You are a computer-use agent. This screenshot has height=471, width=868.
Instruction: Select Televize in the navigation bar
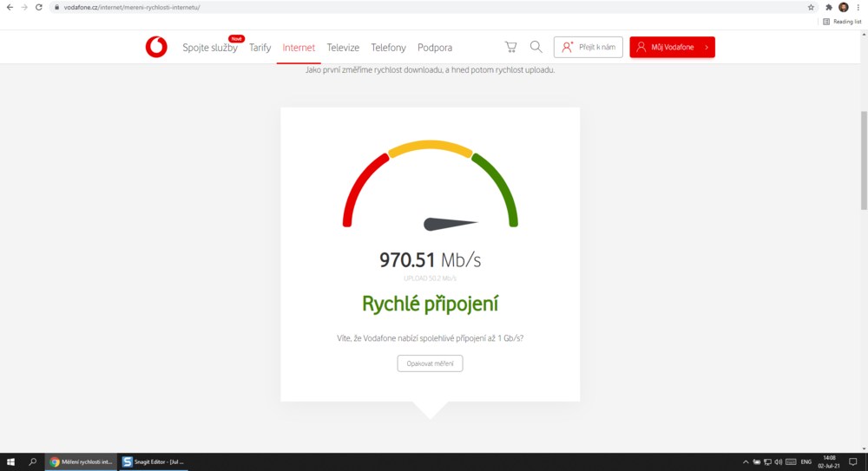pyautogui.click(x=343, y=48)
